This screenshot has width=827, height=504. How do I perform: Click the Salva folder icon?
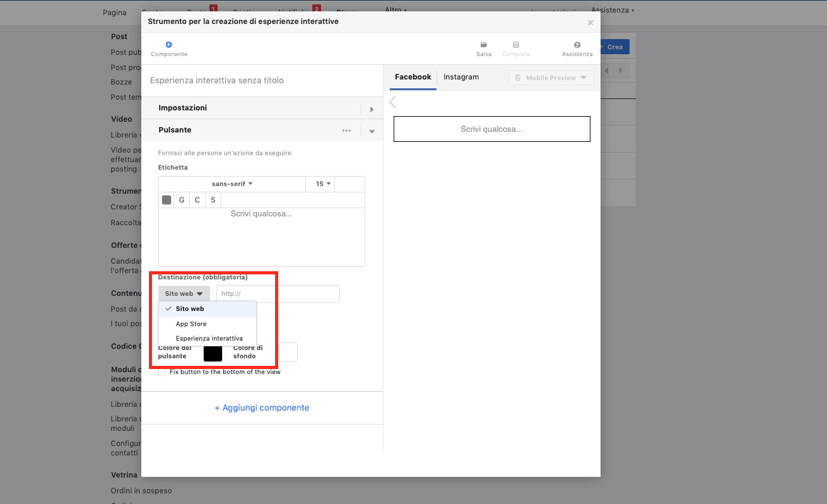pos(484,45)
